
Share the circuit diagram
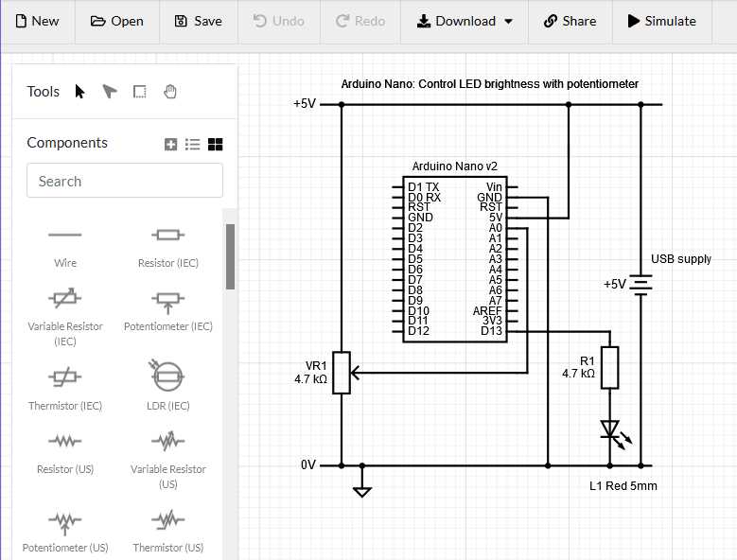point(570,21)
